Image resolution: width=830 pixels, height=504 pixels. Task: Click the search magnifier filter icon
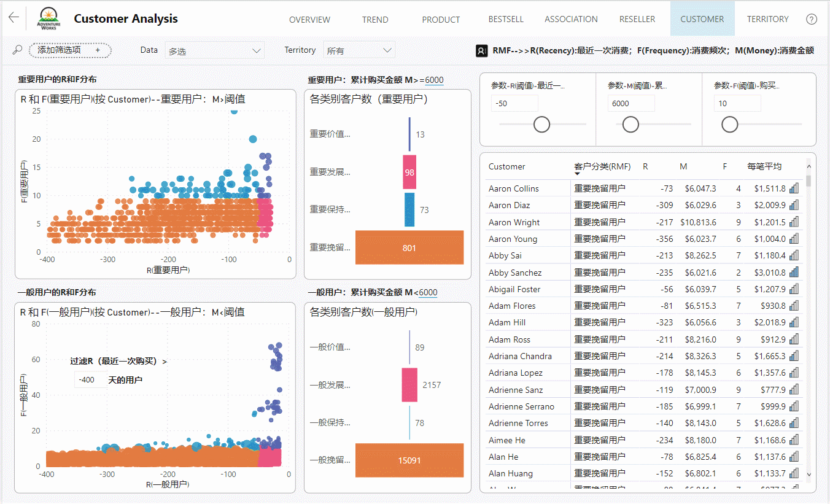pyautogui.click(x=17, y=49)
